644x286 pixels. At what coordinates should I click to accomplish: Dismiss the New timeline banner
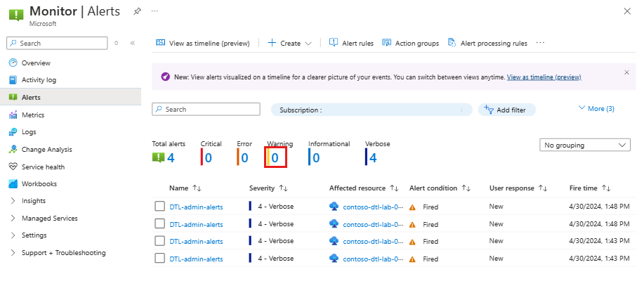pos(626,72)
